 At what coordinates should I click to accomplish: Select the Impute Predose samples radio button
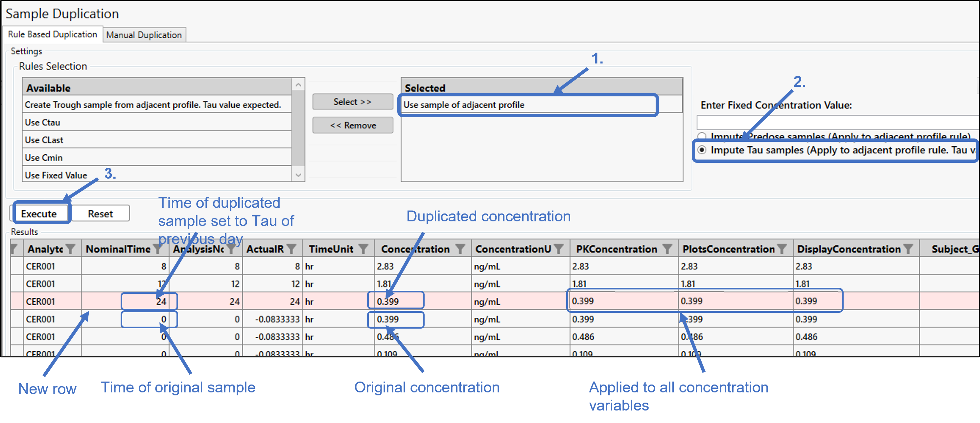coord(702,136)
